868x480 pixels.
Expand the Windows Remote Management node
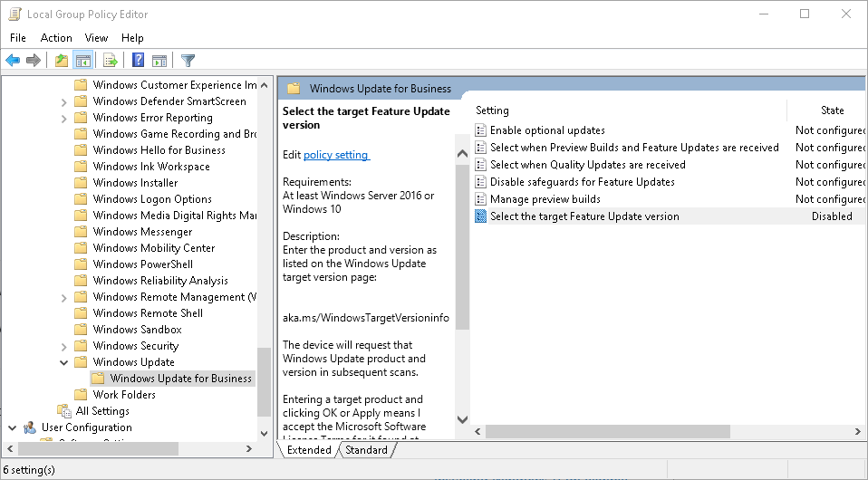(63, 297)
